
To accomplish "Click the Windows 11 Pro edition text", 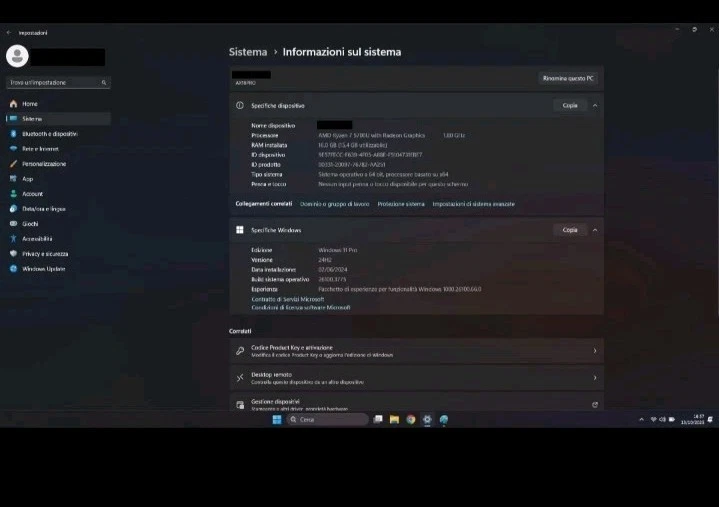I will 338,250.
